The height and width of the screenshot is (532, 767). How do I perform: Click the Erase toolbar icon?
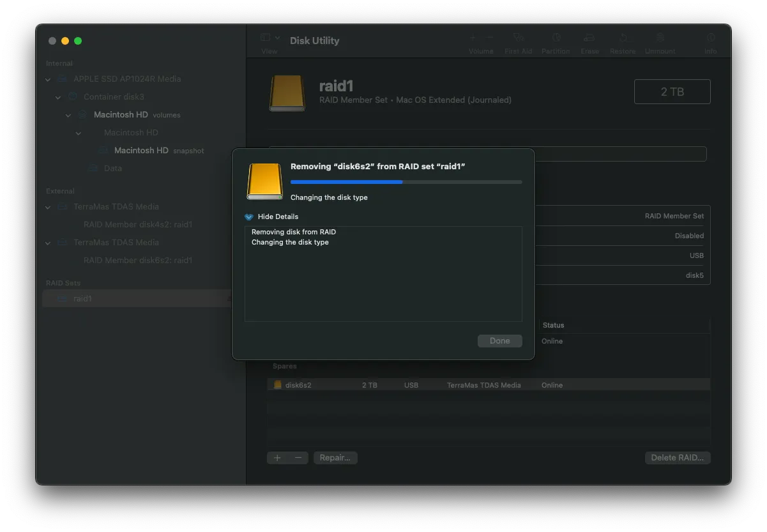pyautogui.click(x=589, y=38)
